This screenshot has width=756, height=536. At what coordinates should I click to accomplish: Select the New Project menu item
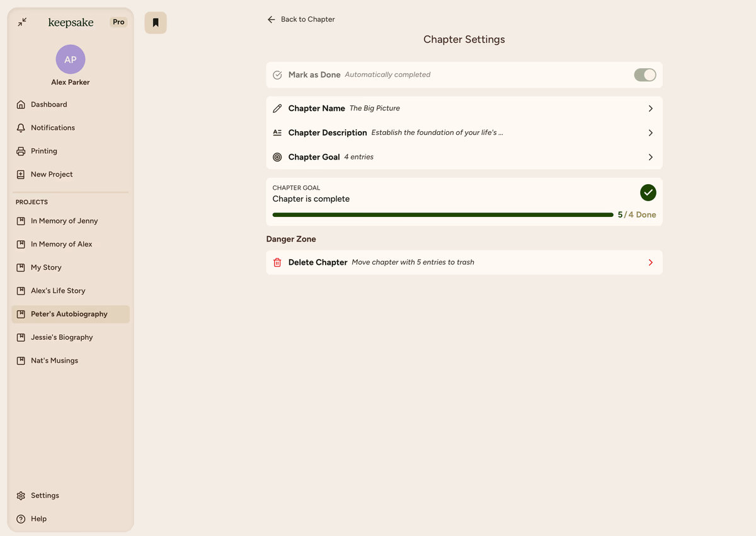(x=52, y=175)
